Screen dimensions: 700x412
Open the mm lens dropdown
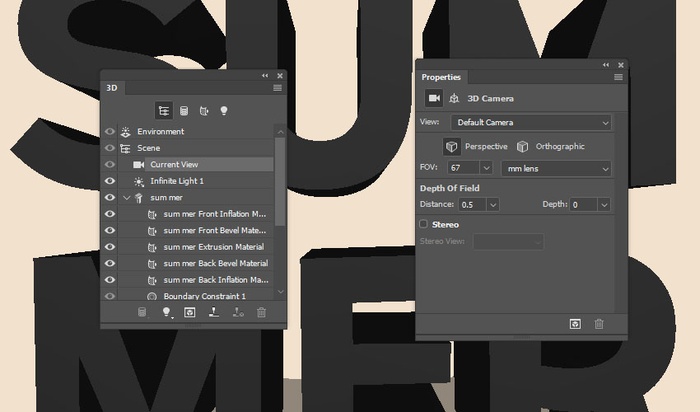[x=556, y=168]
